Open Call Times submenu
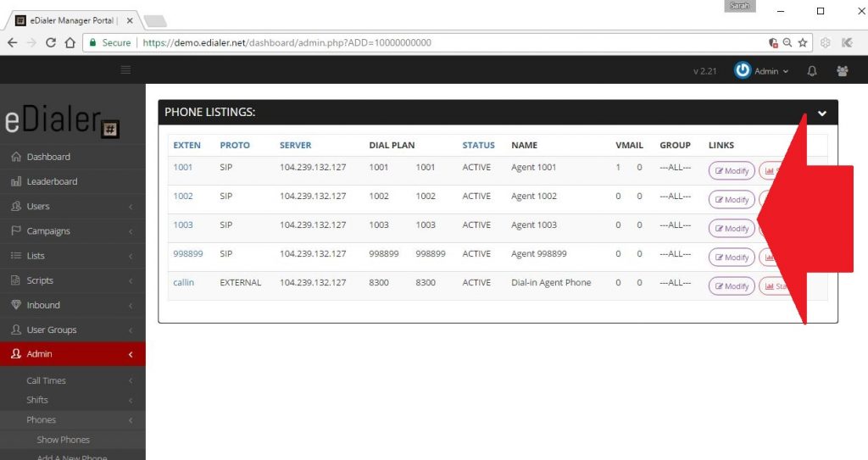Screen dimensions: 868x460 (73, 381)
